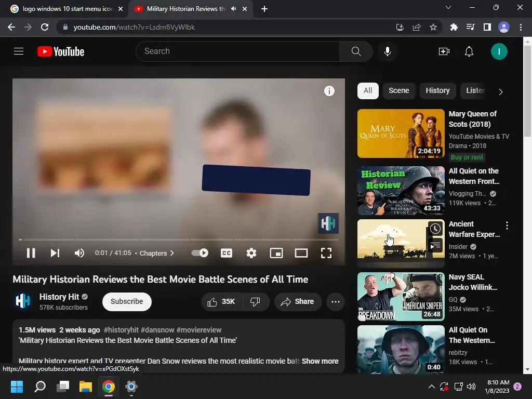Click the #dansnow hashtag

point(157,330)
